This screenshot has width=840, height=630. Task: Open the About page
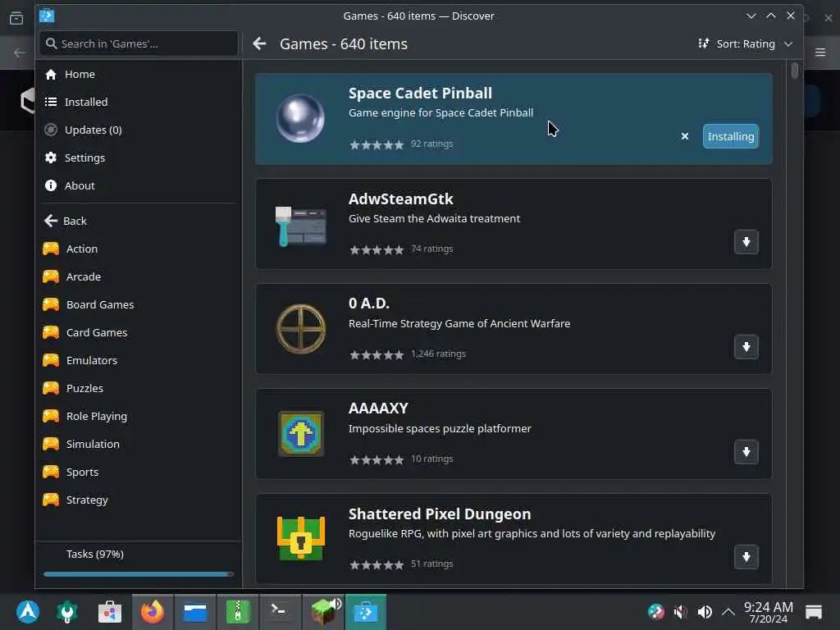(138, 186)
